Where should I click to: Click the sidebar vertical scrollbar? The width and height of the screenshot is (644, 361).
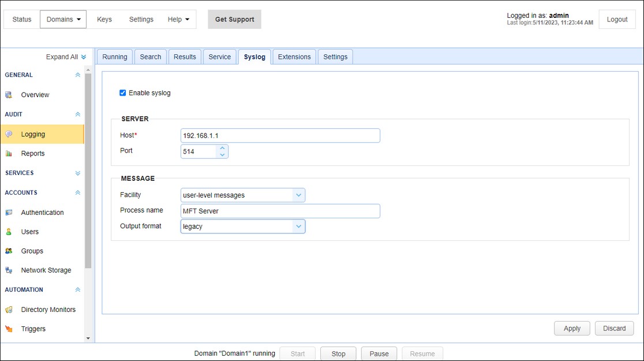(x=88, y=170)
